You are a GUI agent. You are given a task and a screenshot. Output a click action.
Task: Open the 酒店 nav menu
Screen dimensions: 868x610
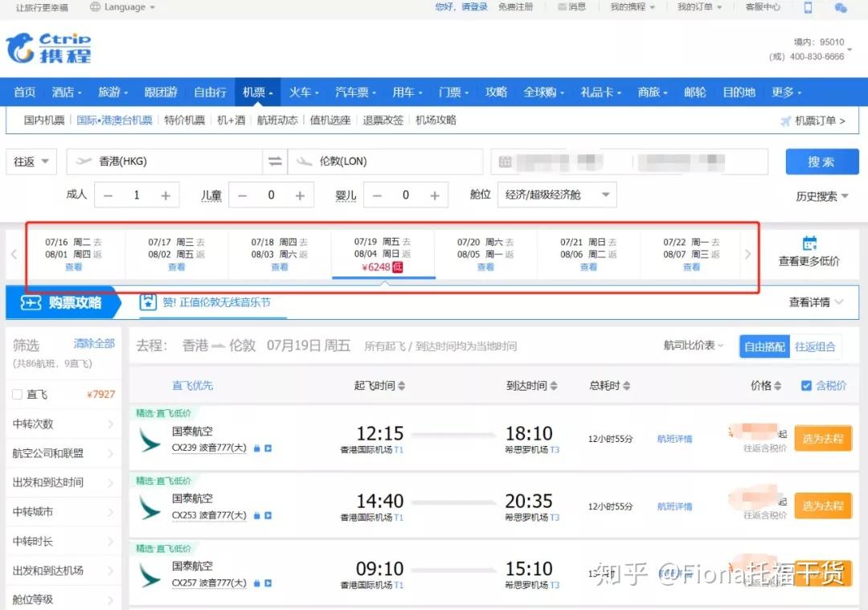tap(67, 92)
